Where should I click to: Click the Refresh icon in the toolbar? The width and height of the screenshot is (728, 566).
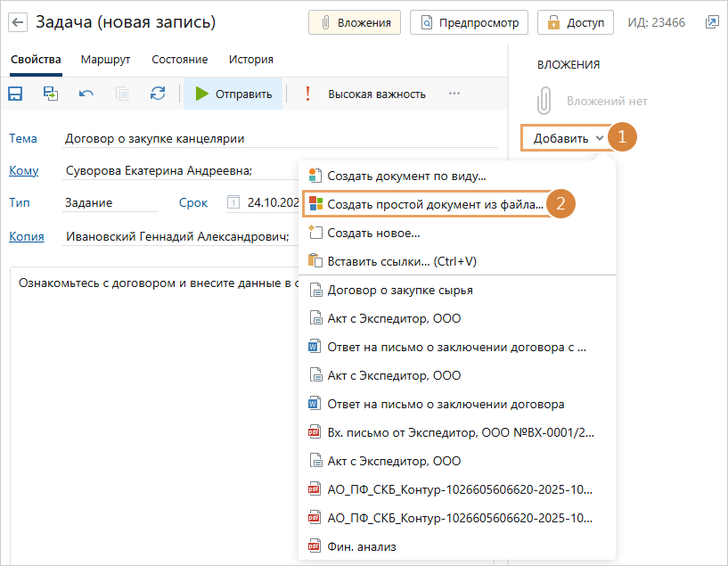tap(158, 94)
